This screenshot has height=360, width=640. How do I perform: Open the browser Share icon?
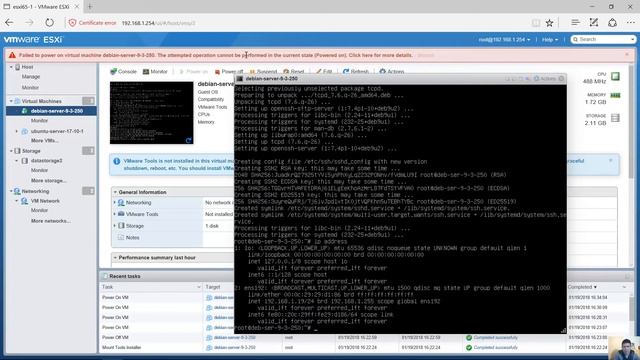612,23
